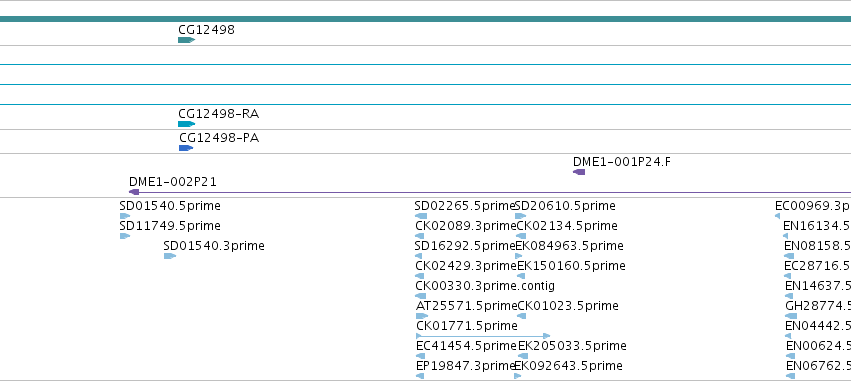
Task: Select the CG12498 gene arrow glyph
Action: click(x=186, y=40)
